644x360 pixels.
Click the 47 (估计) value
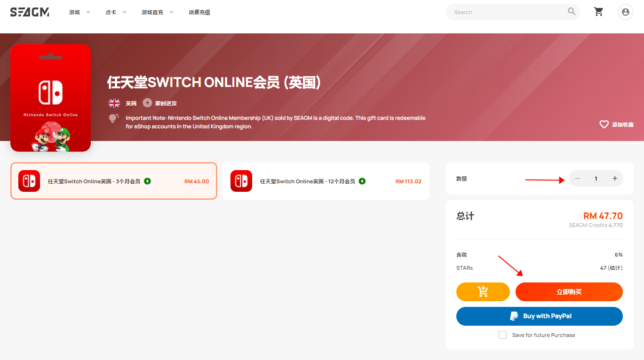tap(612, 268)
